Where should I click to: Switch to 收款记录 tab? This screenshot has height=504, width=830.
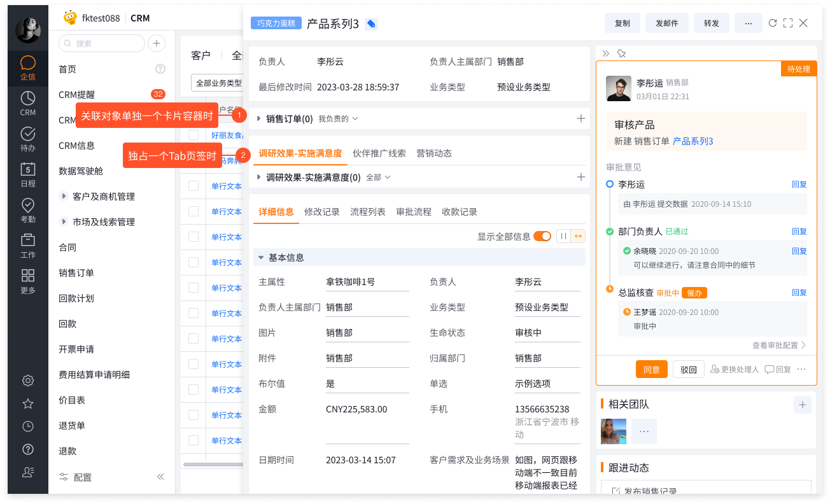[460, 212]
